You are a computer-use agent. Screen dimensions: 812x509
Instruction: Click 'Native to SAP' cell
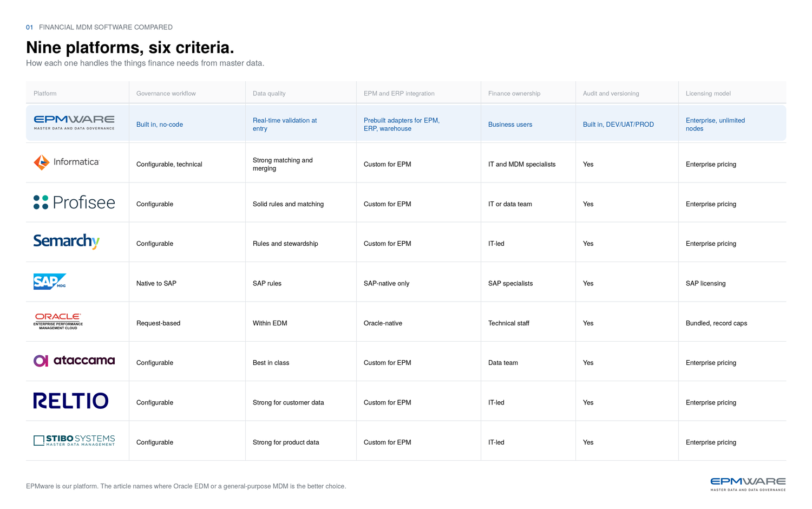[156, 283]
